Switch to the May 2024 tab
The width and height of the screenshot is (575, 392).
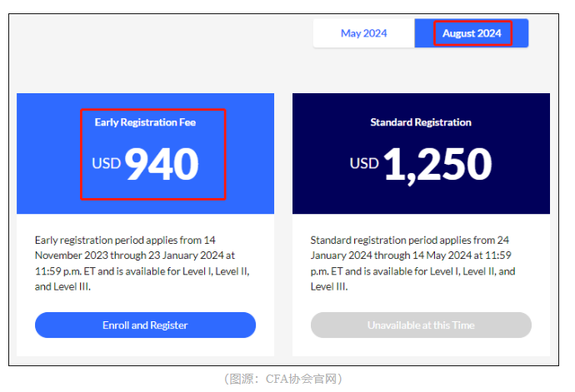click(363, 33)
